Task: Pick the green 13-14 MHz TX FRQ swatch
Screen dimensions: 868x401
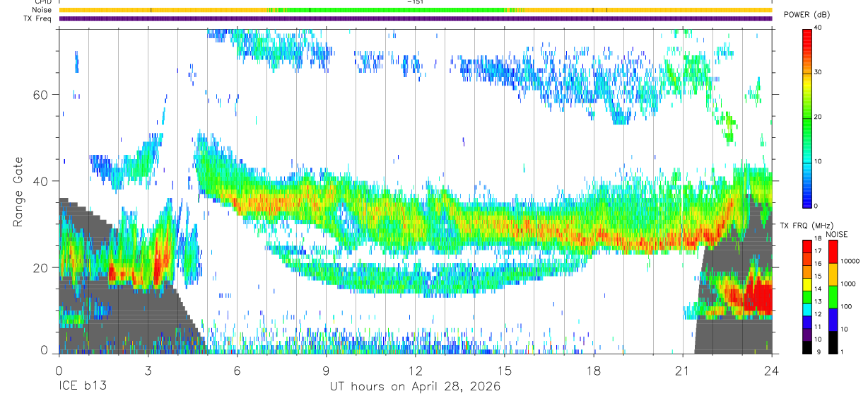Action: 807,297
